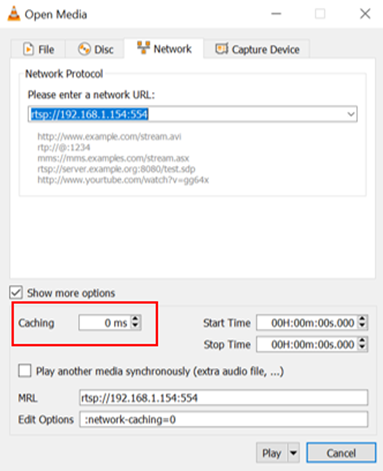The width and height of the screenshot is (383, 471).
Task: Click the Edit Options text field
Action: [x=224, y=419]
